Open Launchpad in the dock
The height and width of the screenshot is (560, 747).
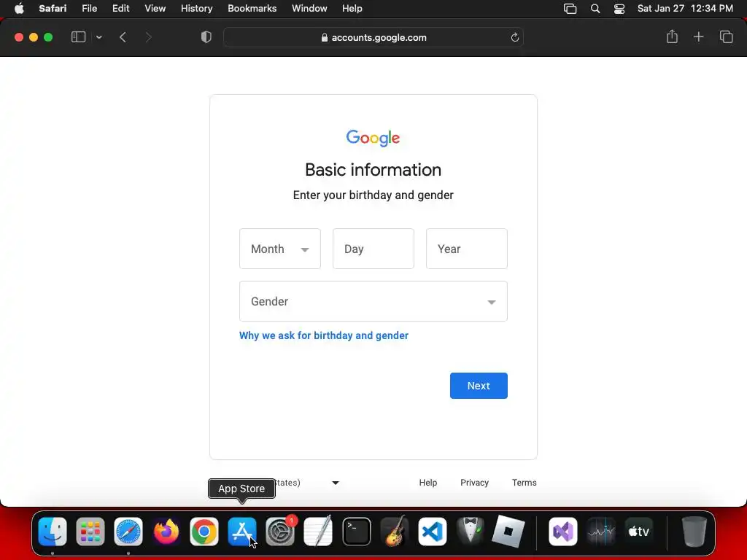coord(90,532)
